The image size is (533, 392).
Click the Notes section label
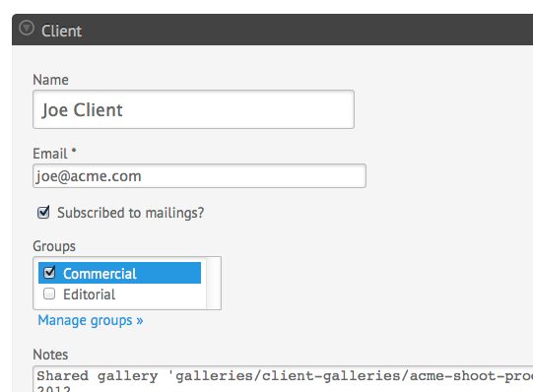pyautogui.click(x=50, y=355)
